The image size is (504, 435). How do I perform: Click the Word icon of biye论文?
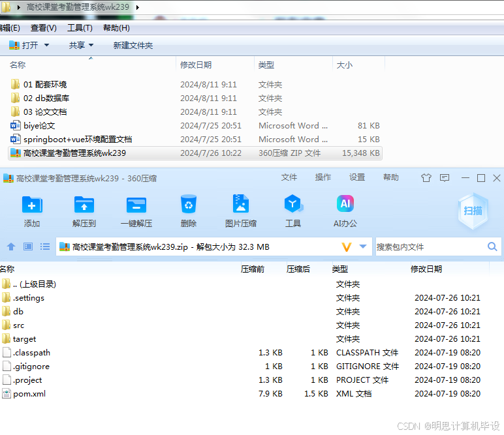click(x=16, y=125)
